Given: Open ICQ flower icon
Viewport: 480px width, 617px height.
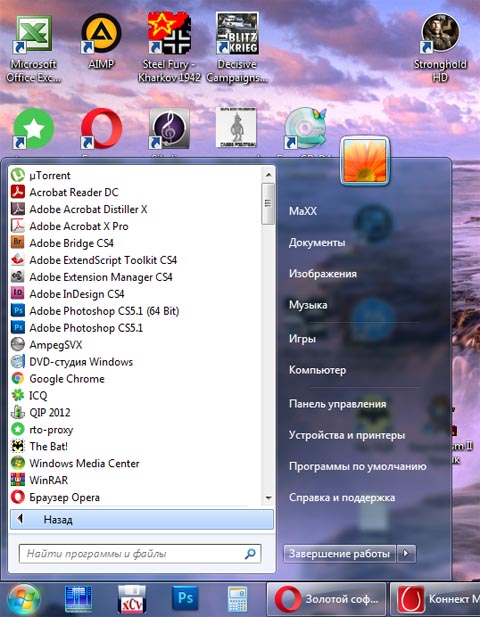Looking at the screenshot, I should 17,395.
